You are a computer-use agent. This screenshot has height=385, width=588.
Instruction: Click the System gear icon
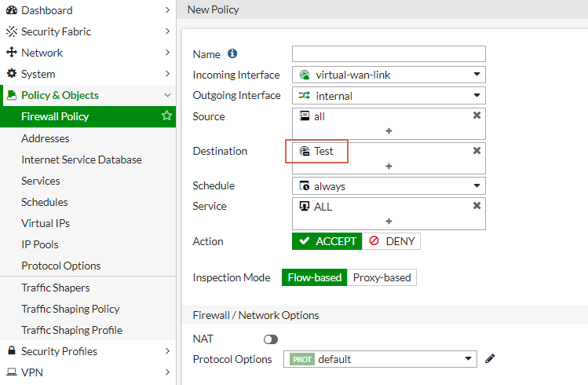[12, 74]
